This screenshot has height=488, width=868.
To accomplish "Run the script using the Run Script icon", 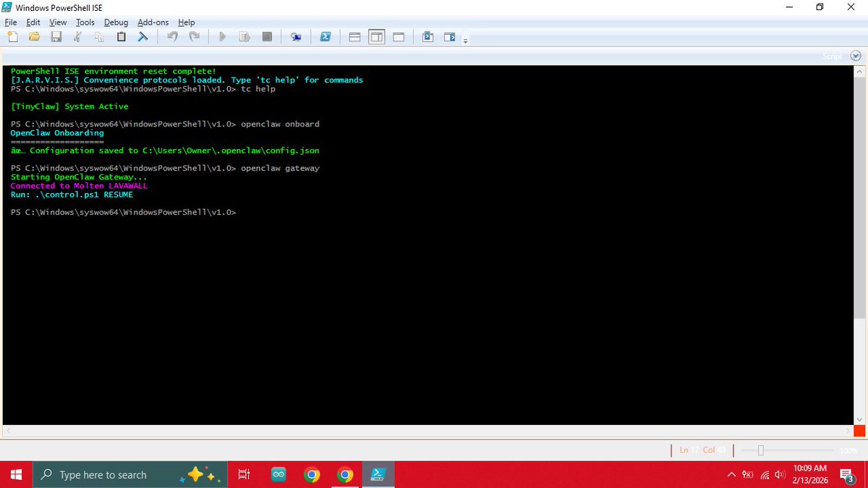I will pyautogui.click(x=222, y=36).
